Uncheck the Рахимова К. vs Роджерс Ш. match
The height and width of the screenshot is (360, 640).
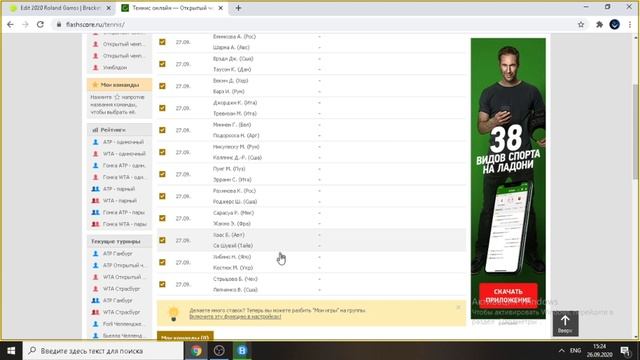162,196
